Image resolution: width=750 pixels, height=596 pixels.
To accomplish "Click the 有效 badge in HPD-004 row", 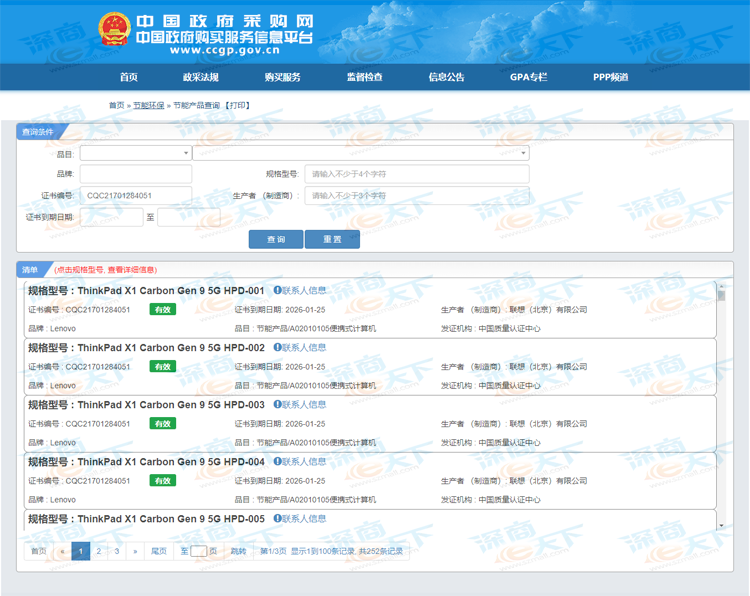I will [x=163, y=480].
